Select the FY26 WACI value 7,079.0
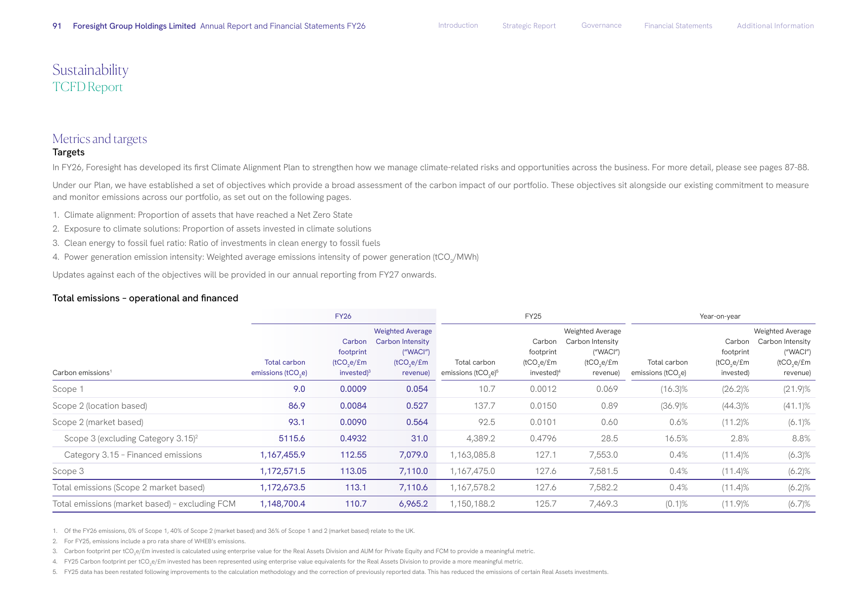 414,455
